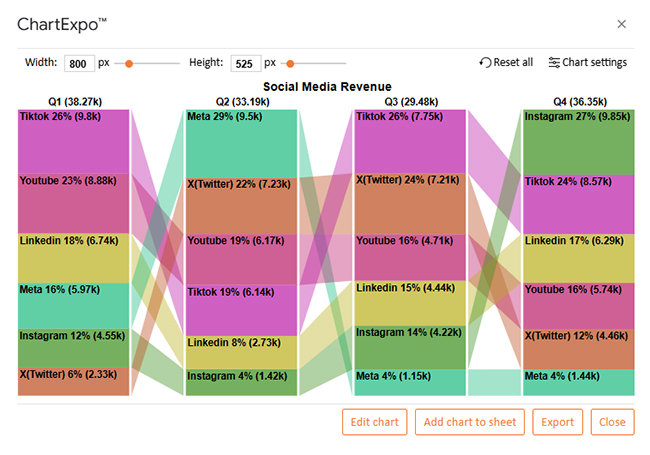Click the Width input field
The image size is (650, 455).
point(79,64)
